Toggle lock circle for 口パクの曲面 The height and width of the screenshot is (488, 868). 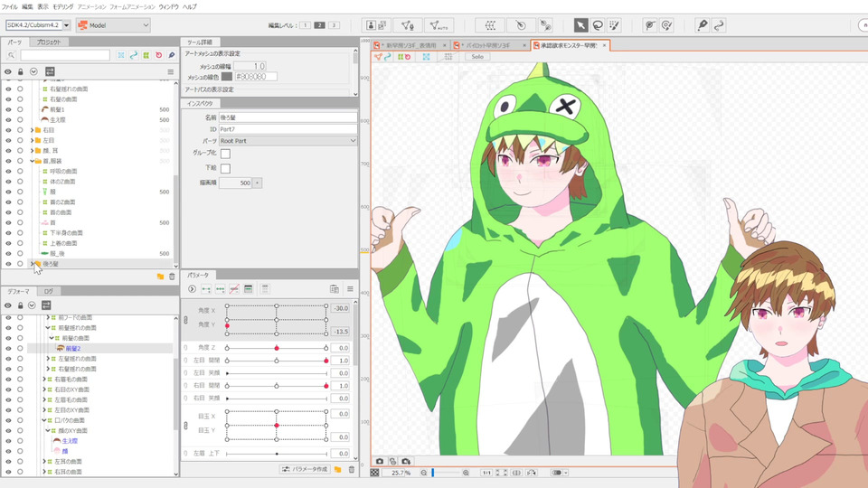pos(20,420)
